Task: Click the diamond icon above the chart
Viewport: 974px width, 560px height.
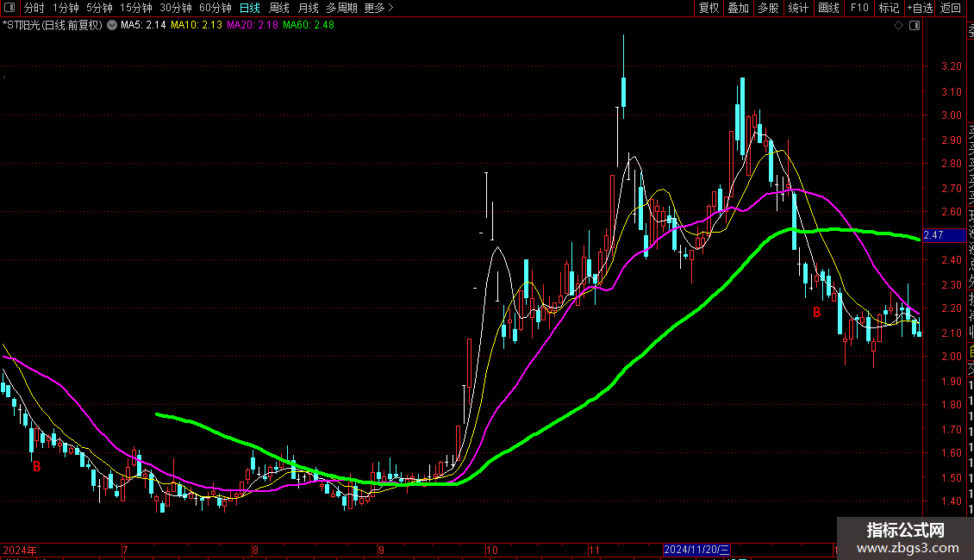Action: [x=898, y=26]
